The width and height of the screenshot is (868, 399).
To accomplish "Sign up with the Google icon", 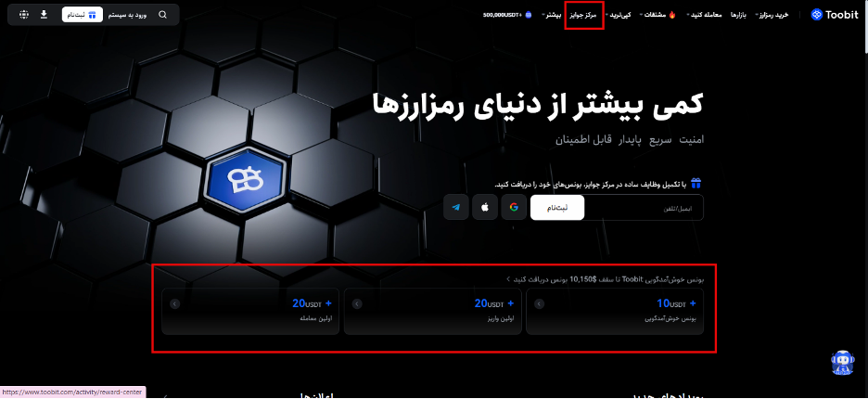I will [x=514, y=207].
